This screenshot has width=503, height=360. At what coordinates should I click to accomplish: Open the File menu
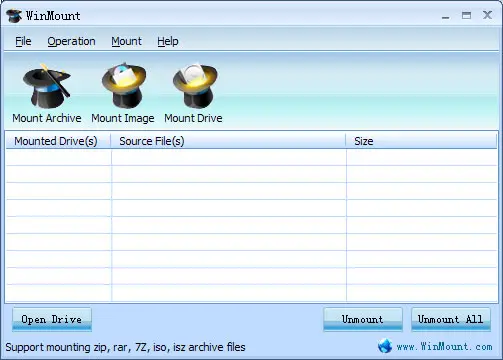[23, 41]
